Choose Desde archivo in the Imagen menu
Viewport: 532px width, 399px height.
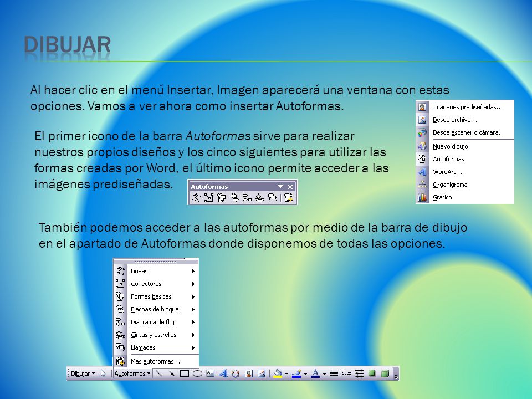pyautogui.click(x=465, y=120)
